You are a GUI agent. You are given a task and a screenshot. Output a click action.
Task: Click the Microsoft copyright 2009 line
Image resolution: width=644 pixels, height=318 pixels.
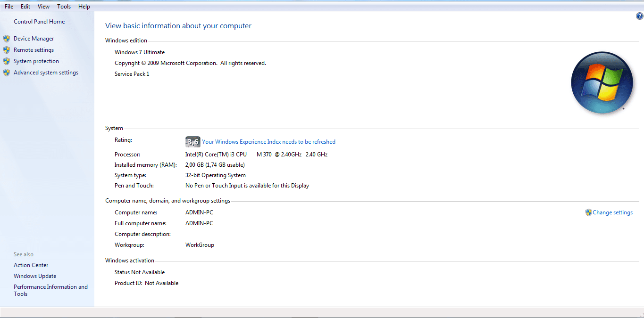tap(190, 63)
